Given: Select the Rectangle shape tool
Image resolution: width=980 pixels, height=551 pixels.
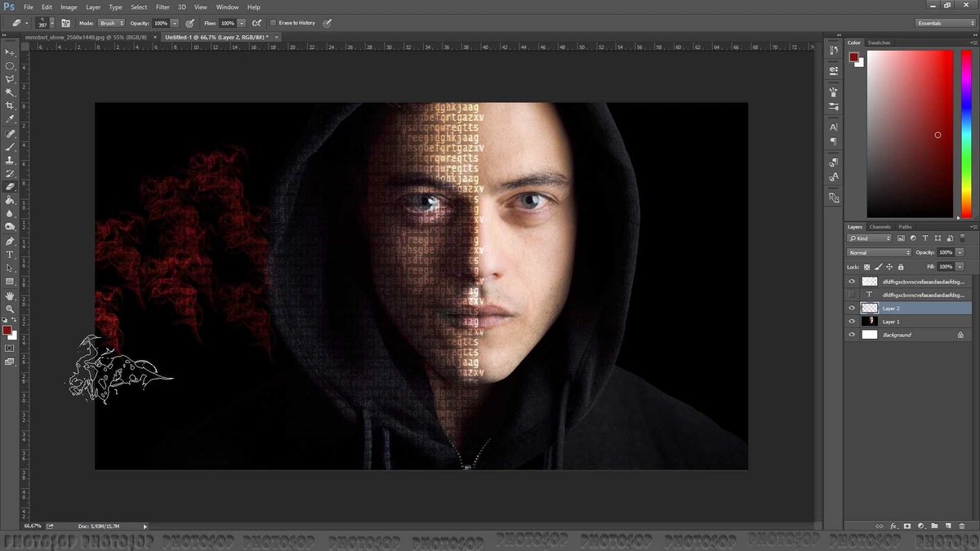Looking at the screenshot, I should click(10, 281).
